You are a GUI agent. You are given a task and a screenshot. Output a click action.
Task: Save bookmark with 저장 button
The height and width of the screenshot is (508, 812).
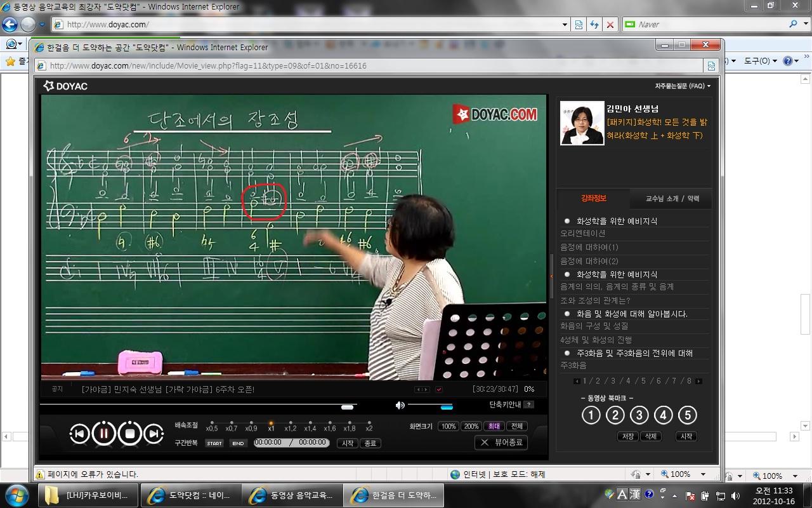tap(627, 436)
